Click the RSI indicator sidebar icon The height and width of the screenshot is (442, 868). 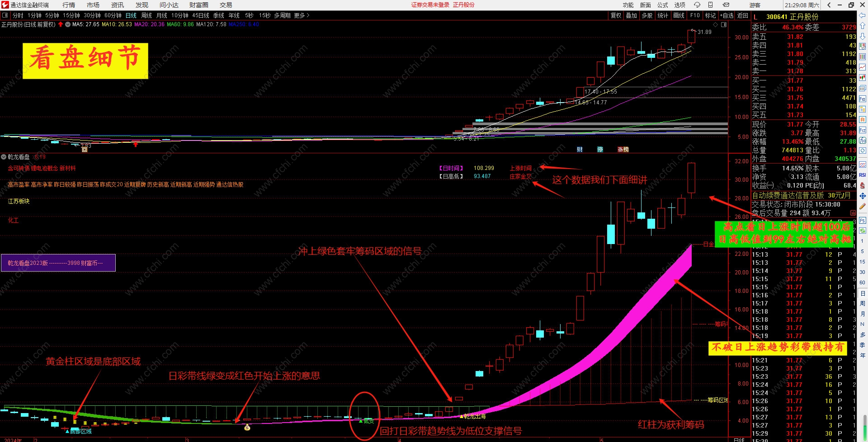tap(863, 175)
